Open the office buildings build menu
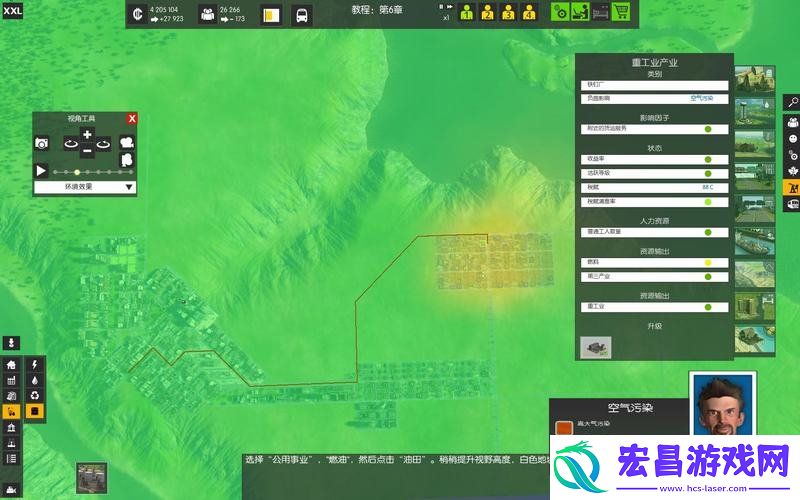800x500 pixels. pyautogui.click(x=11, y=396)
